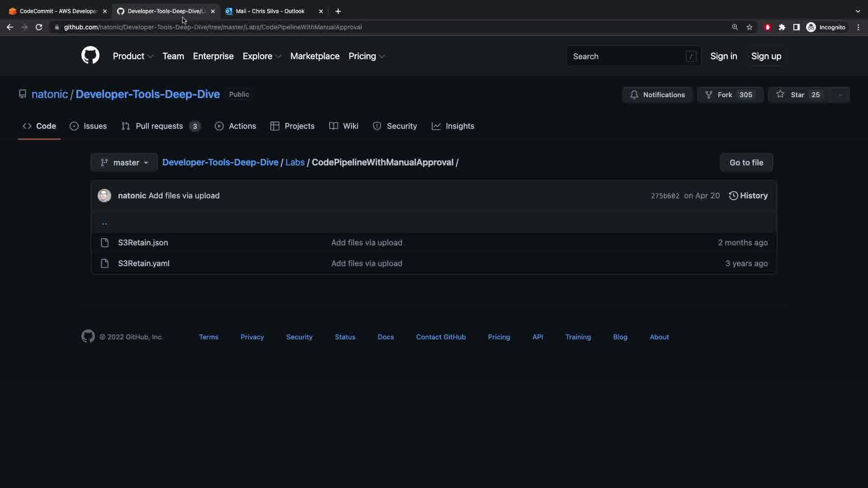
Task: Click natonic's avatar thumbnail in commit row
Action: pyautogui.click(x=104, y=196)
